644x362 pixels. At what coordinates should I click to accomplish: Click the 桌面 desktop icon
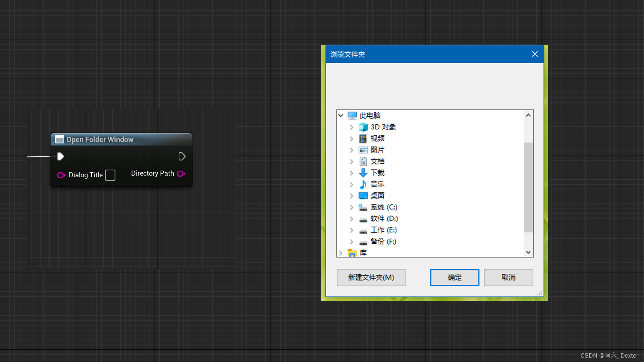(363, 195)
